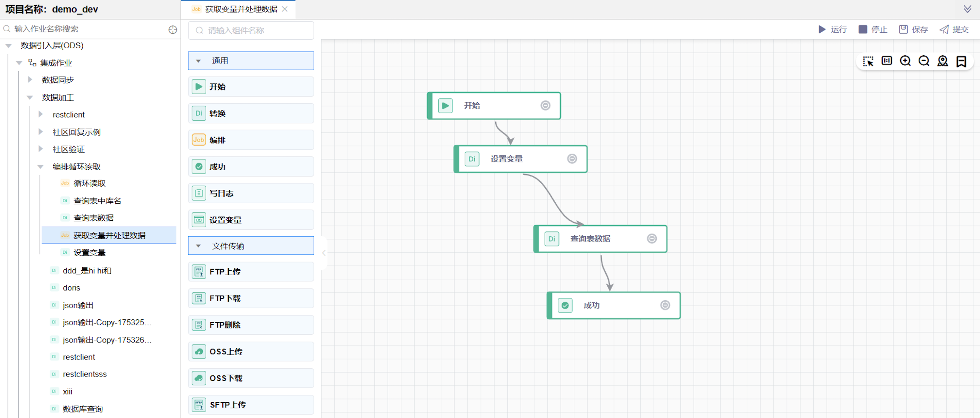Click the locate target icon beside job search

tap(173, 30)
